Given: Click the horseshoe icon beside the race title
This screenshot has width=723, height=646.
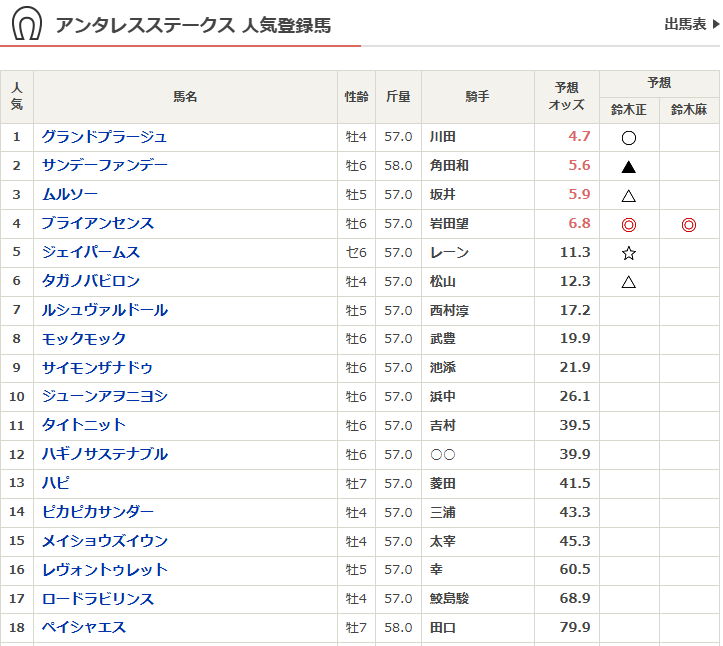Looking at the screenshot, I should (x=27, y=24).
